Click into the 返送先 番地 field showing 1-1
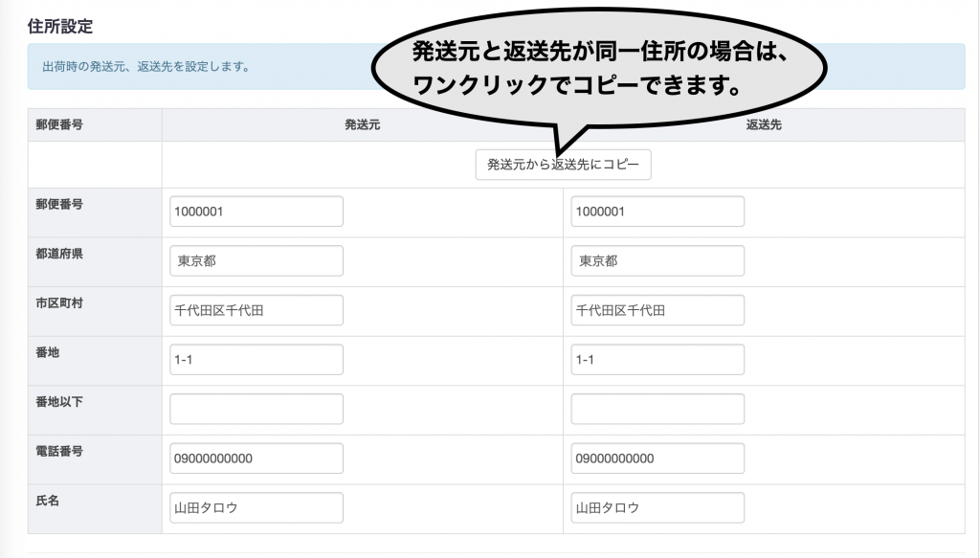The image size is (980, 558). click(x=657, y=359)
